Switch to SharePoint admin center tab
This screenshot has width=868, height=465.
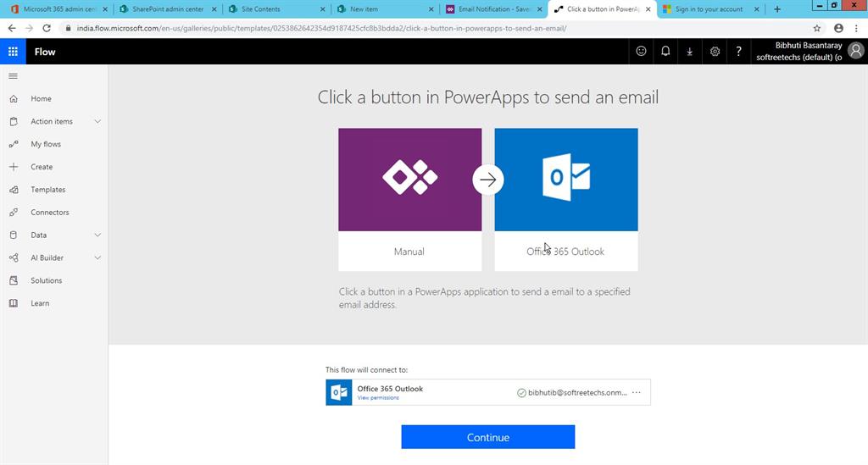[x=168, y=8]
